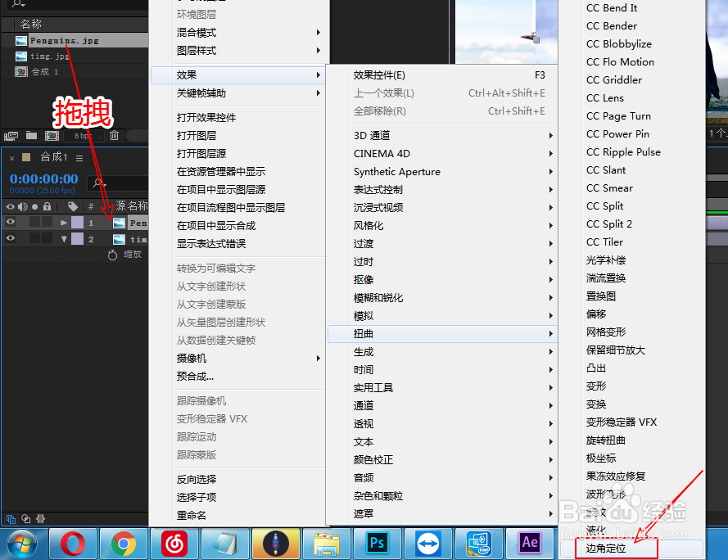Create a new folder in the Project panel
The image size is (728, 560).
point(31,136)
